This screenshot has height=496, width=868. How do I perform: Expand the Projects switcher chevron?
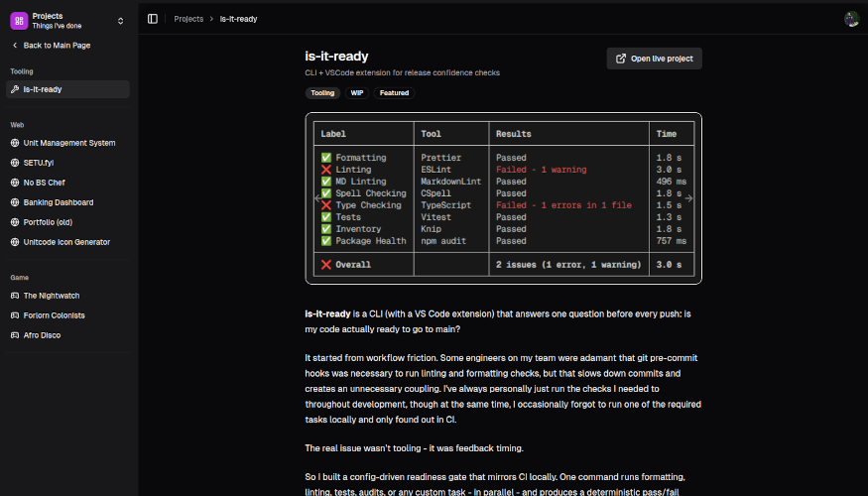click(121, 20)
